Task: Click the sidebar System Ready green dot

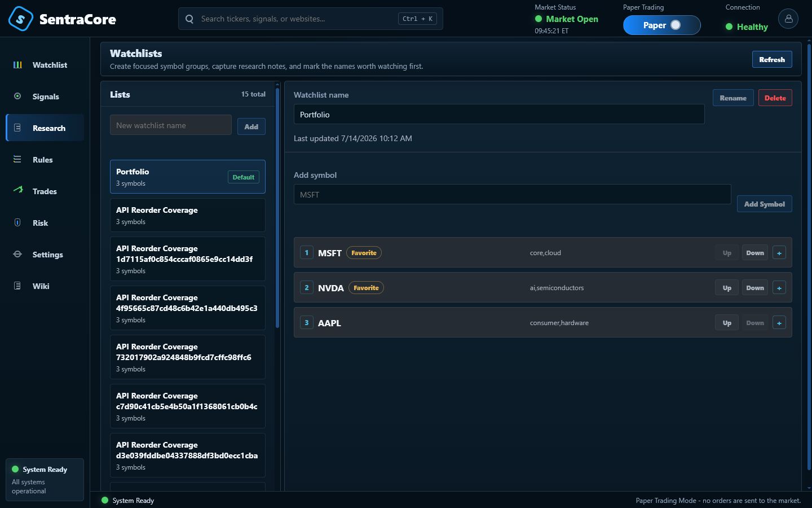Action: tap(15, 469)
